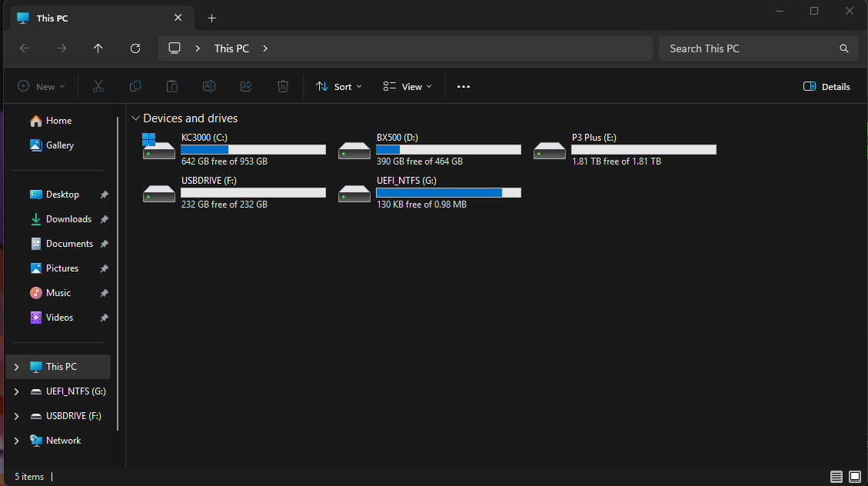
Task: Click the BX500 (D:) storage usage bar
Action: (448, 149)
